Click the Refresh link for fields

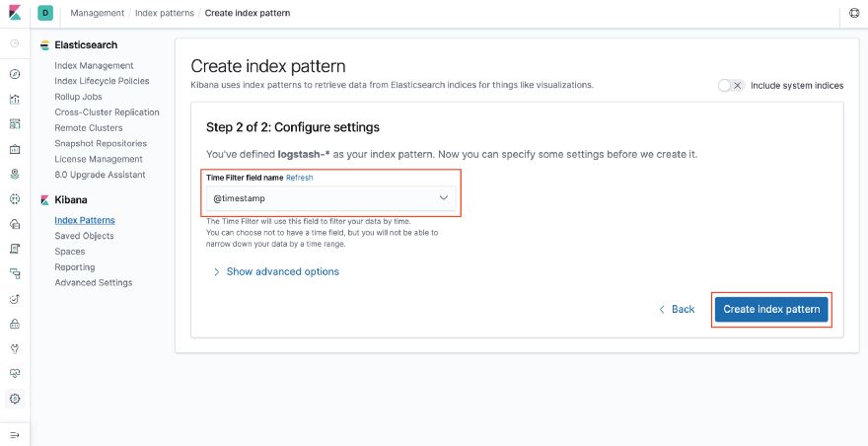299,178
